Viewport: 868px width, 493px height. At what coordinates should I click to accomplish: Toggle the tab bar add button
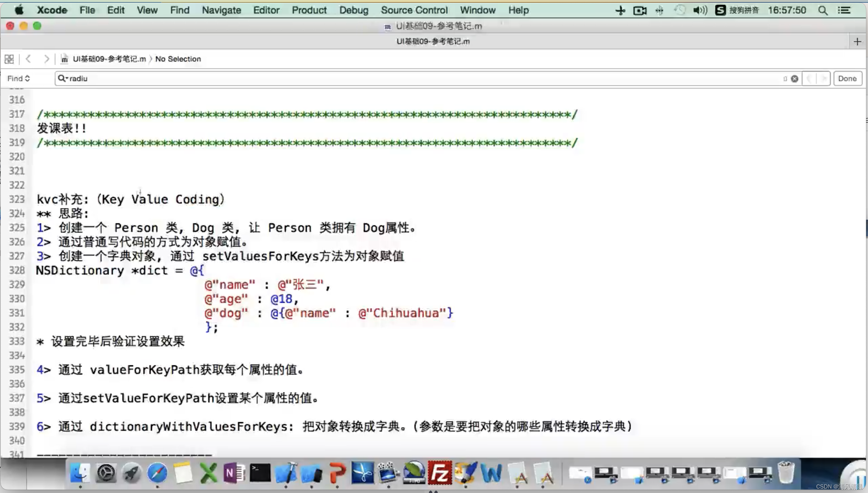tap(857, 41)
